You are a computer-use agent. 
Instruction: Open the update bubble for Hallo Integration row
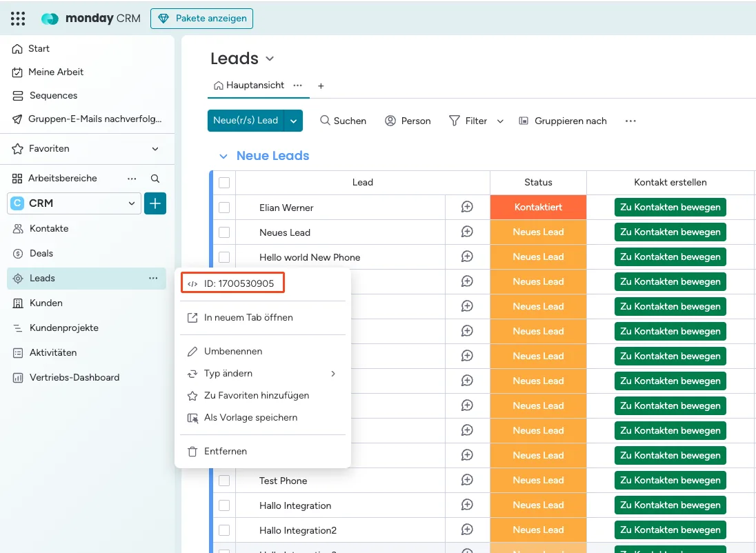click(467, 505)
